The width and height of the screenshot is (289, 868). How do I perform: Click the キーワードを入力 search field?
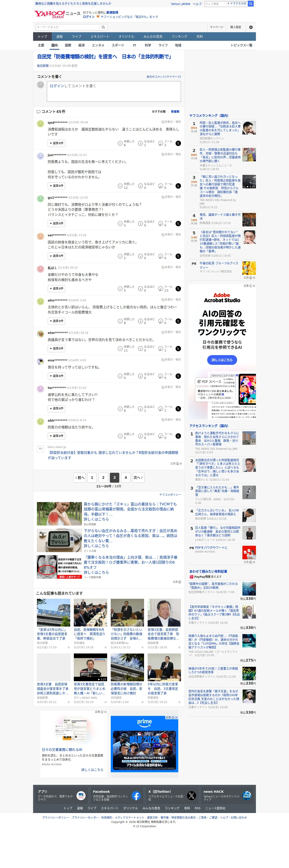point(68,27)
